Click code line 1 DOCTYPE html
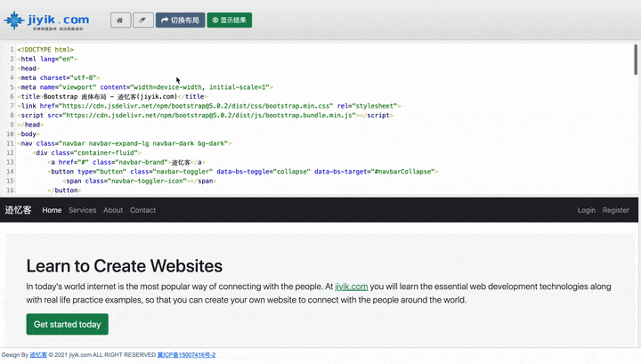 click(x=45, y=50)
